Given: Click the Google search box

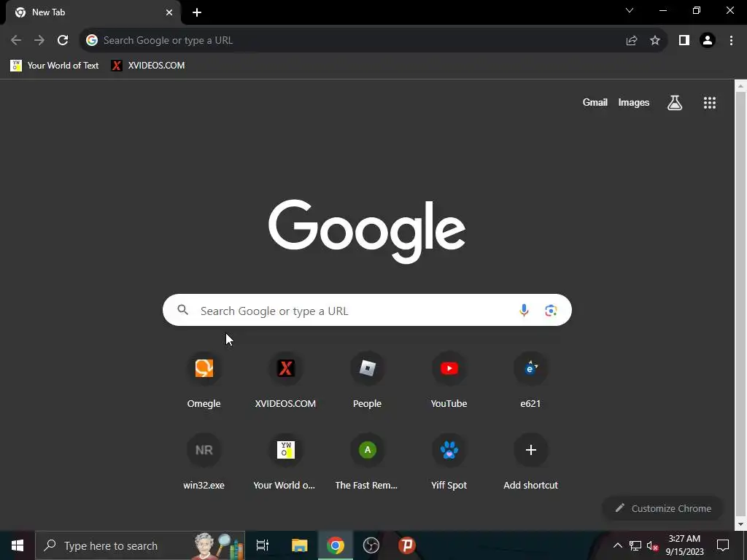Looking at the screenshot, I should pos(367,311).
